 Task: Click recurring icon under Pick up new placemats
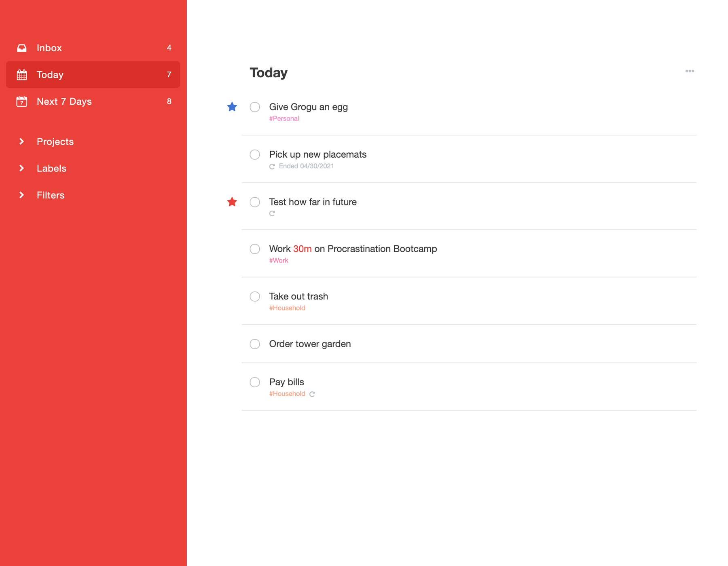(272, 167)
